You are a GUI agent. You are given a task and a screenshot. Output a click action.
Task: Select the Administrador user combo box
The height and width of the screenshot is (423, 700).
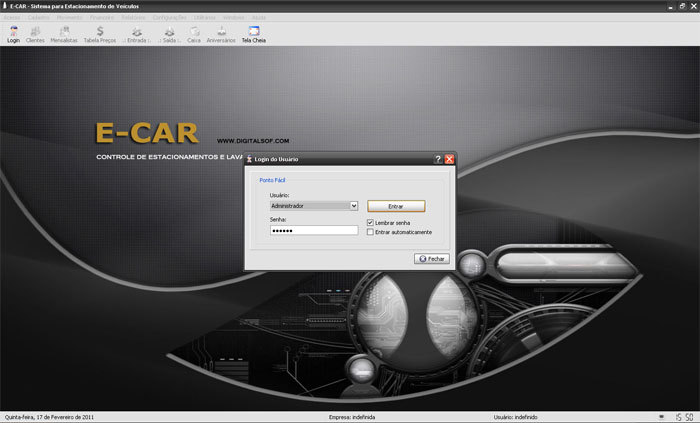pyautogui.click(x=314, y=206)
